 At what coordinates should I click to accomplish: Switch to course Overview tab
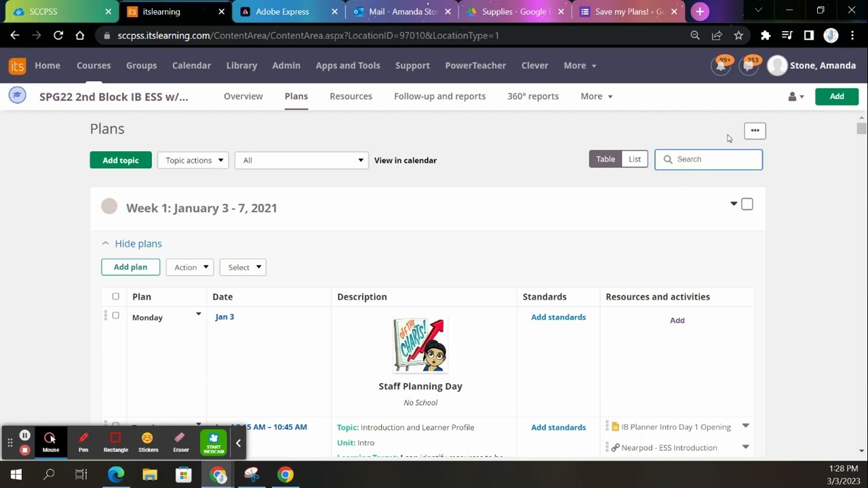coord(243,96)
